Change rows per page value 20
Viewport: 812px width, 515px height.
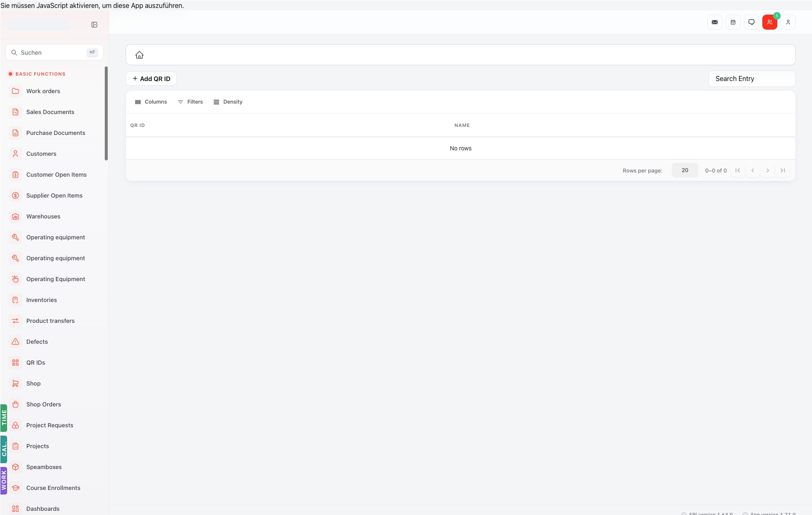(x=685, y=170)
